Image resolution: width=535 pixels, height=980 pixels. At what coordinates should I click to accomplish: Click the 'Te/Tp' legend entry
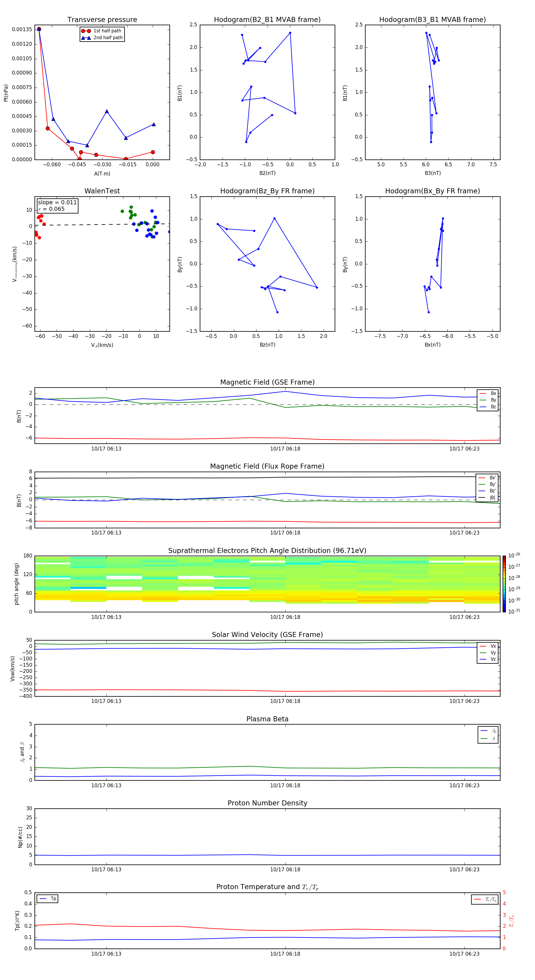click(x=485, y=899)
